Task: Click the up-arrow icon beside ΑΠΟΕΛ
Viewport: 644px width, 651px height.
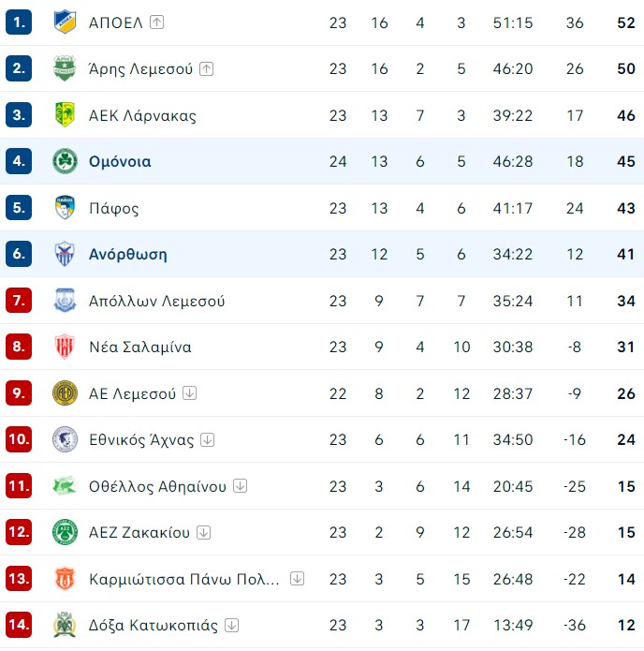Action: pos(156,22)
